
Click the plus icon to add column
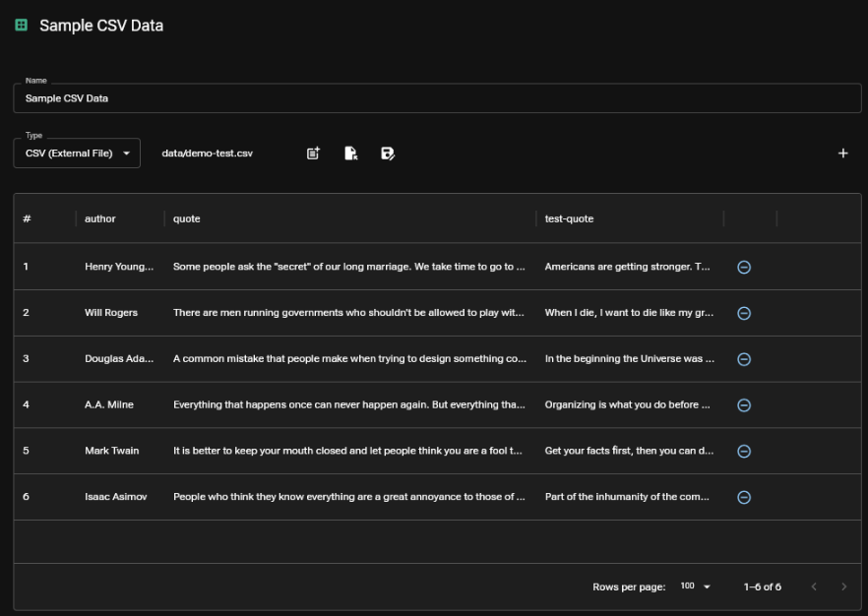842,154
